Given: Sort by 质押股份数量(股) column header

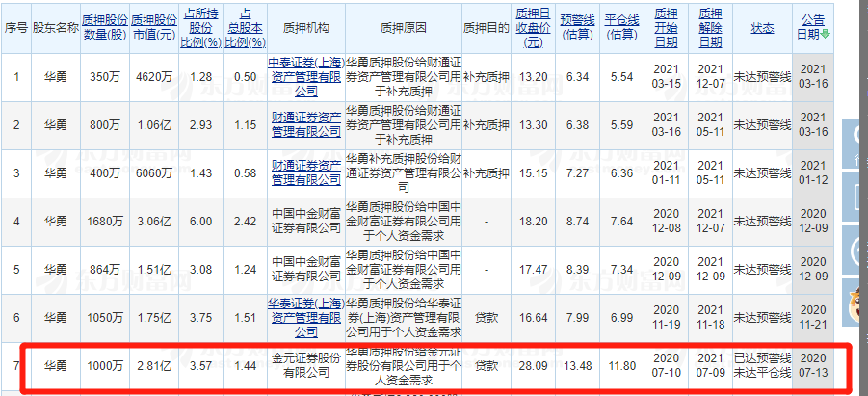Looking at the screenshot, I should point(105,28).
